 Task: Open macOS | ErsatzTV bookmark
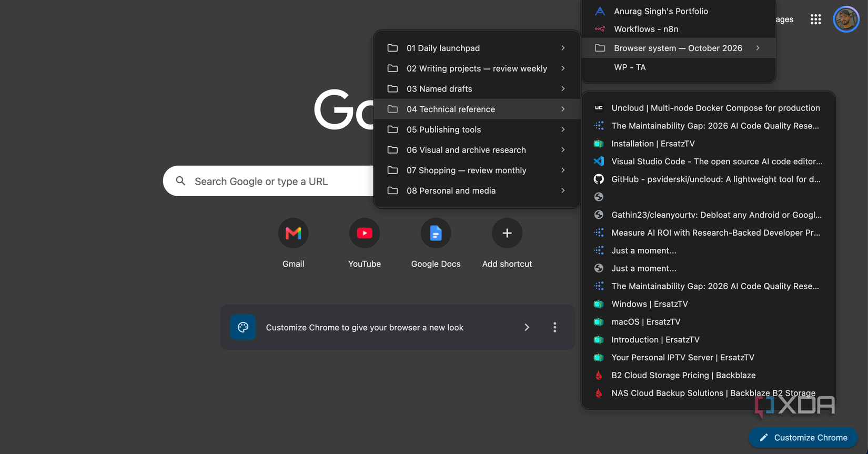[708, 322]
